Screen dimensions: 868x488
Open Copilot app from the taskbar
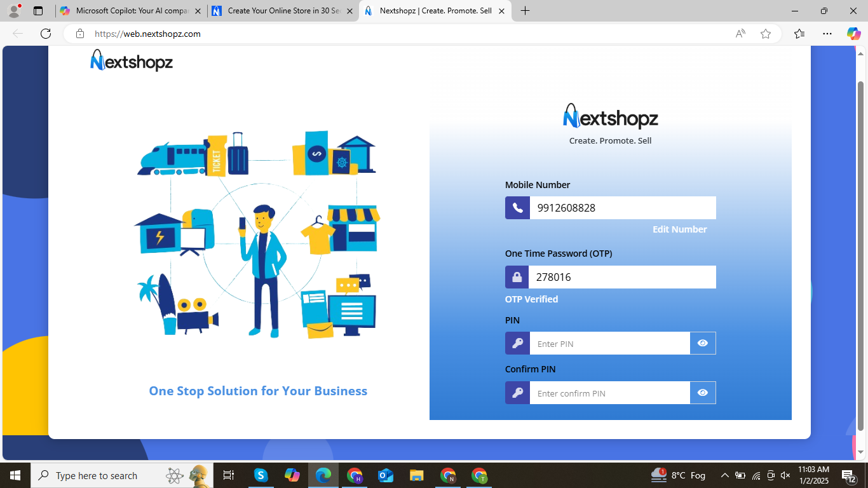pos(292,475)
